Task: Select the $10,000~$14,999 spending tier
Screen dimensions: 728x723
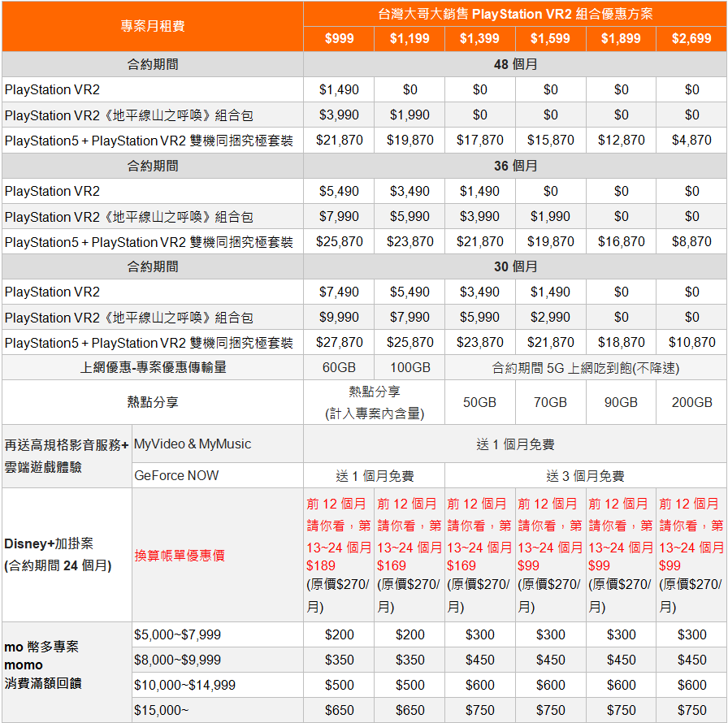Action: pyautogui.click(x=218, y=685)
